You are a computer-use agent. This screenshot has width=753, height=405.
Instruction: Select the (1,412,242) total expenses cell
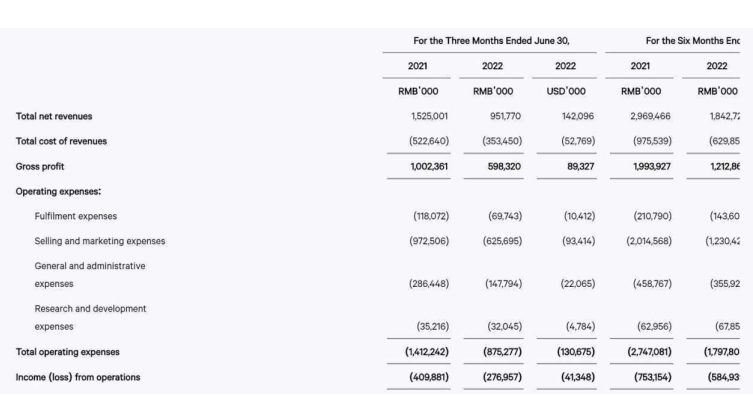[x=426, y=352]
